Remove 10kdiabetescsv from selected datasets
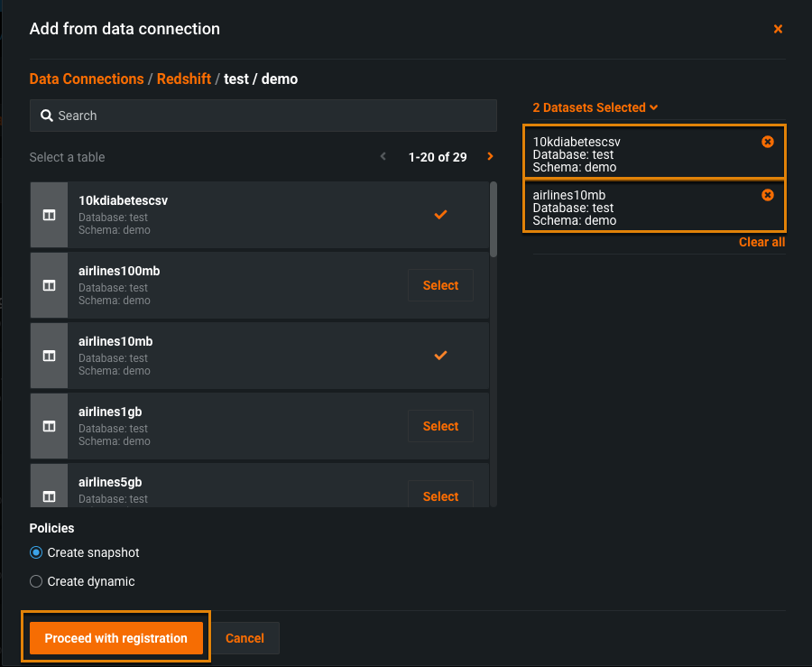Image resolution: width=812 pixels, height=667 pixels. 767,142
